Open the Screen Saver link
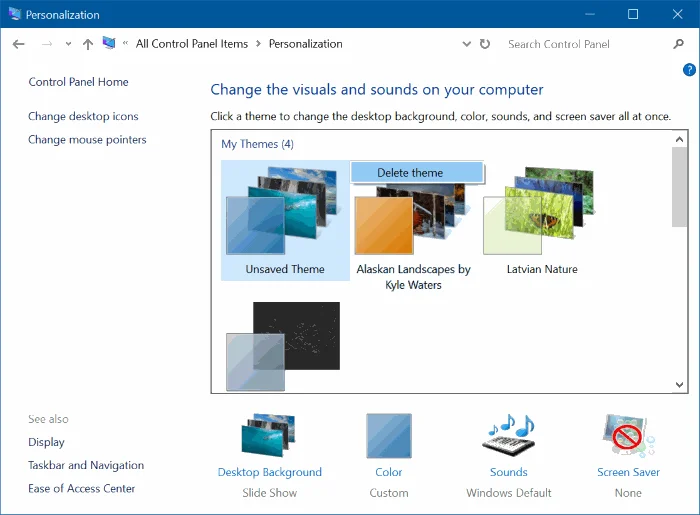 [628, 472]
